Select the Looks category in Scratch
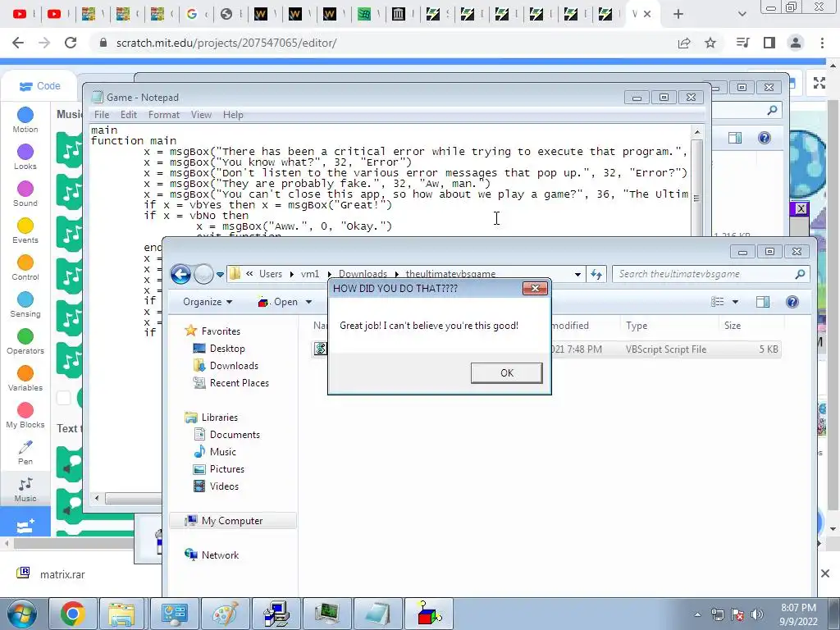Screen dimensions: 840x630 (25, 157)
